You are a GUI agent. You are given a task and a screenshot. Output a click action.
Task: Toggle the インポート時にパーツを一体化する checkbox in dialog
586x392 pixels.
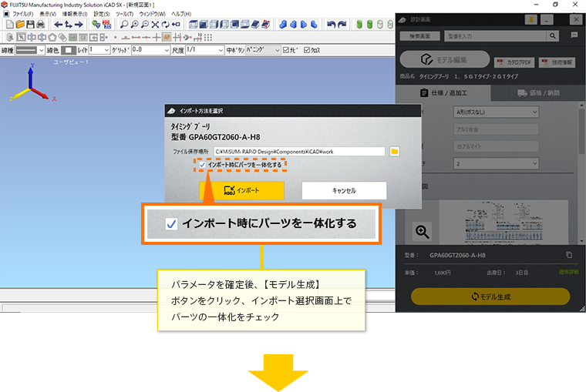pyautogui.click(x=202, y=165)
